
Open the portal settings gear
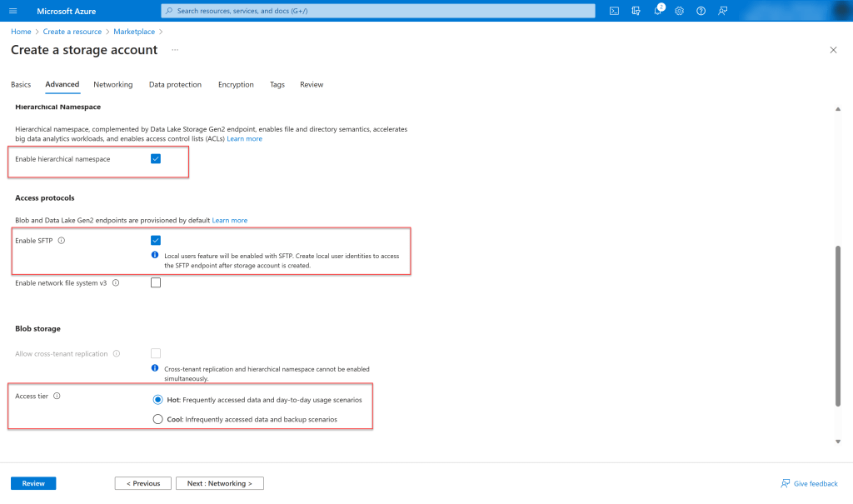(679, 11)
